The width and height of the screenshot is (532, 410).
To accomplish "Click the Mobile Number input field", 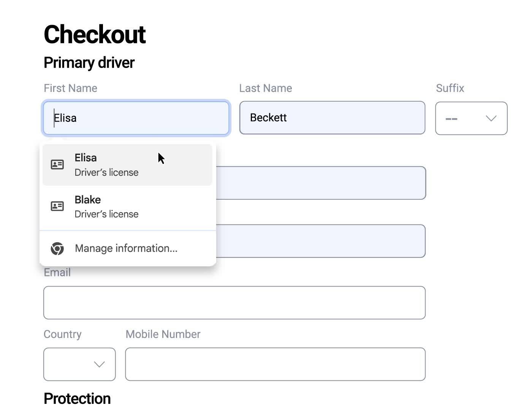I will pos(275,364).
